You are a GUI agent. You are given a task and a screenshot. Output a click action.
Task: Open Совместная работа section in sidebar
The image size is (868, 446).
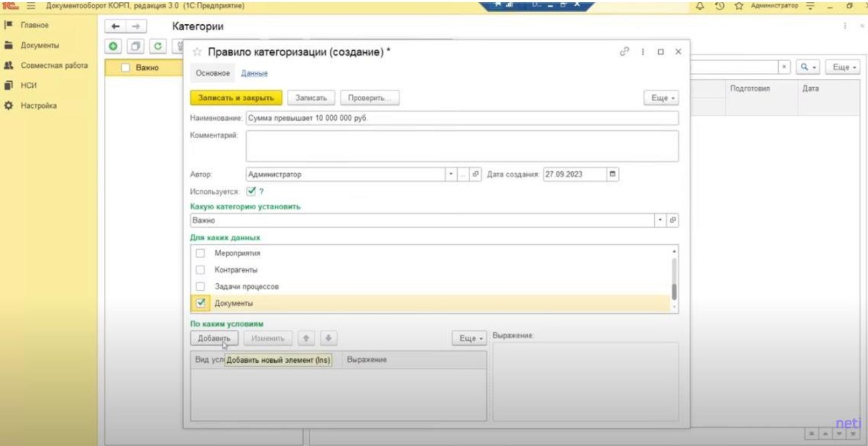click(54, 66)
